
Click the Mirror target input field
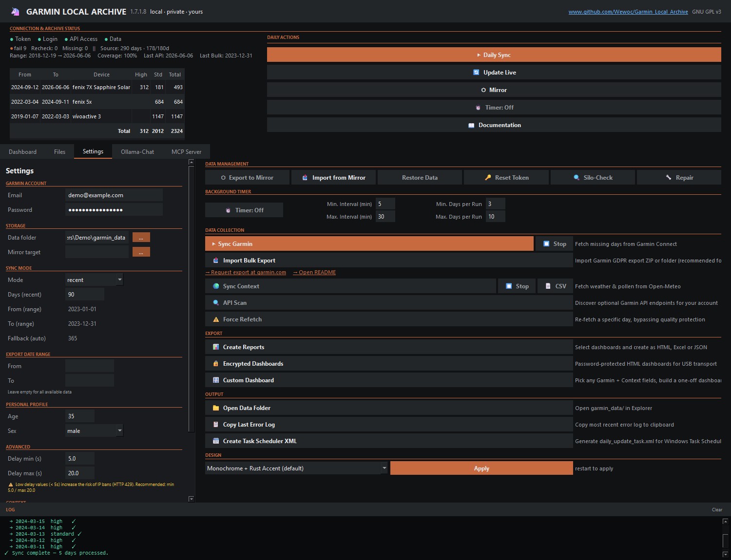[96, 252]
